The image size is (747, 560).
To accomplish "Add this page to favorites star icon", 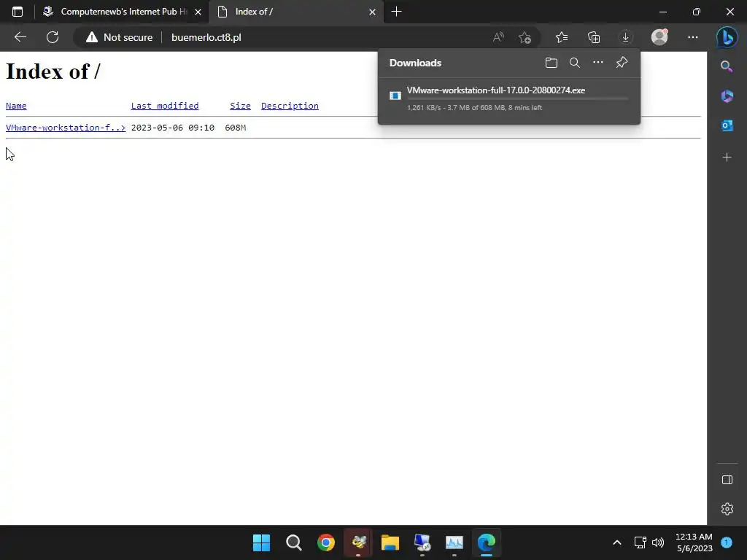I will pos(525,37).
